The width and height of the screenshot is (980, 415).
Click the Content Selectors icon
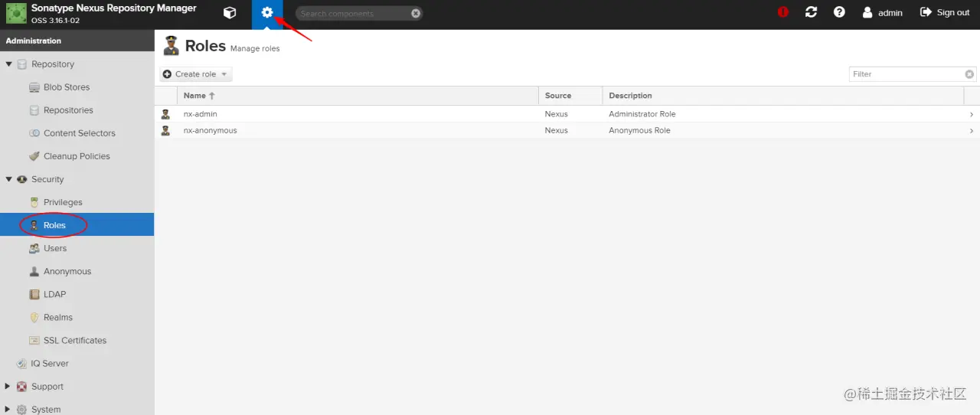(x=34, y=133)
